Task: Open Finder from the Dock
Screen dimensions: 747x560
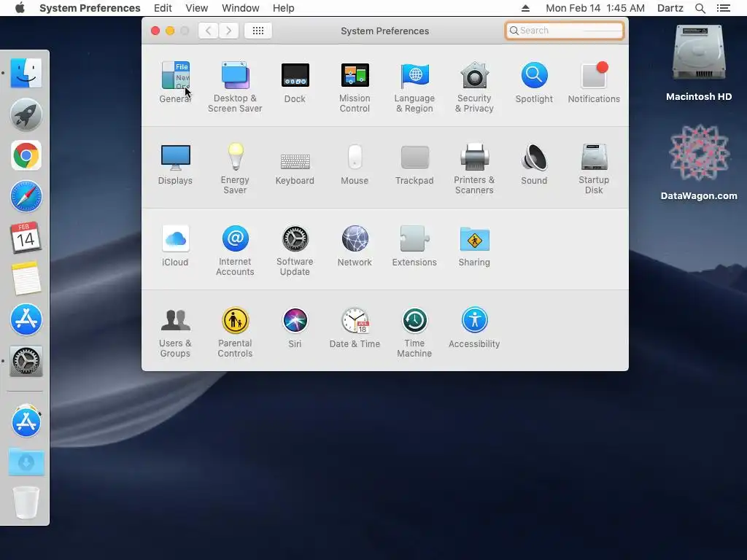Action: (x=26, y=73)
